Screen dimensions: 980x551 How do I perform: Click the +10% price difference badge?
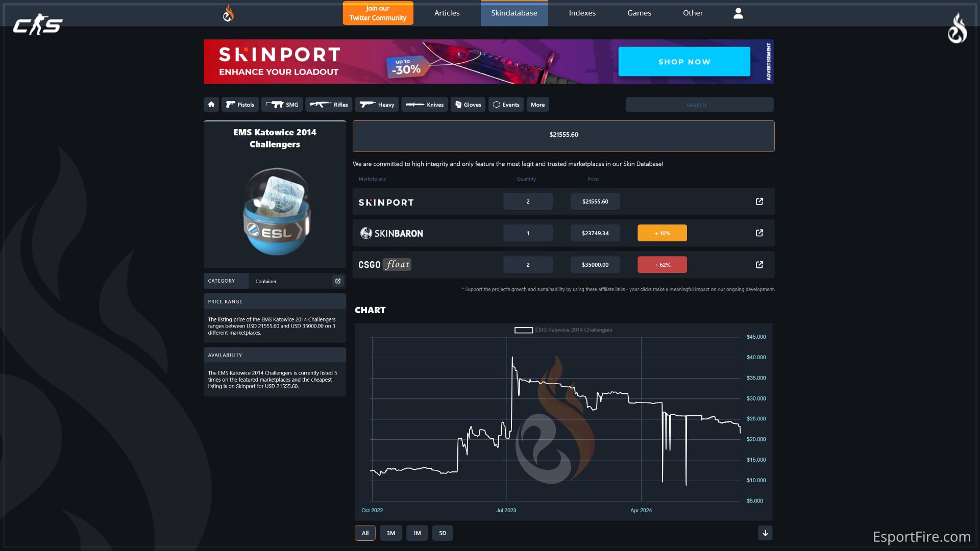662,233
